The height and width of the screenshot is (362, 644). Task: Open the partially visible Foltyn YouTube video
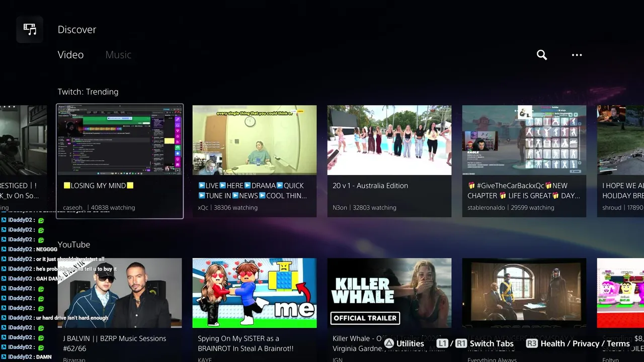coord(620,309)
